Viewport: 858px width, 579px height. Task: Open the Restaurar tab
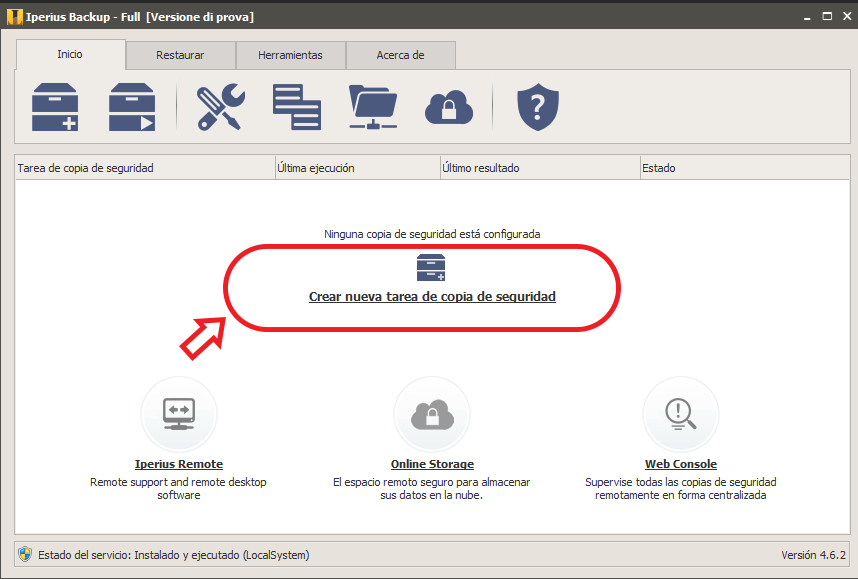point(181,55)
